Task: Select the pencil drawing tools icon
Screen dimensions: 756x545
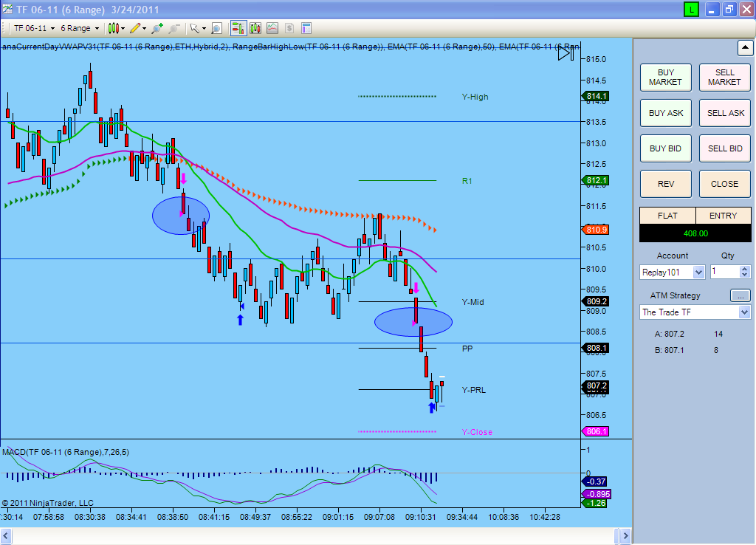Action: click(135, 29)
